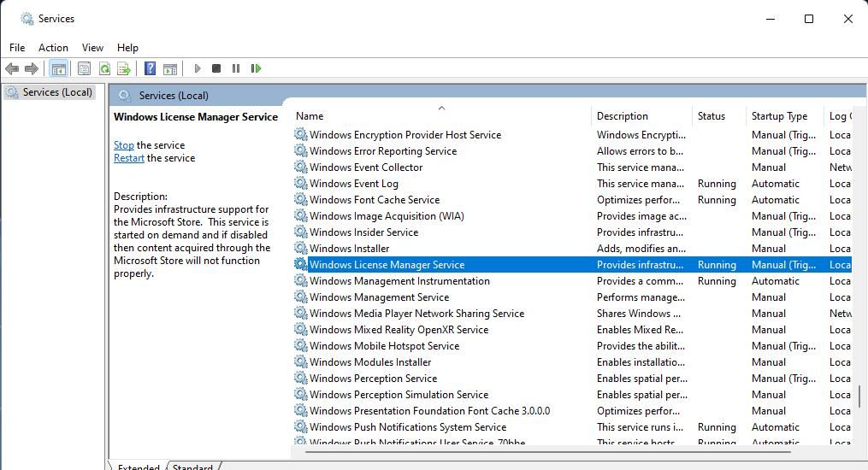Click the vertical scrollbar thumb of services list
Viewport: 868px width, 470px height.
(859, 397)
